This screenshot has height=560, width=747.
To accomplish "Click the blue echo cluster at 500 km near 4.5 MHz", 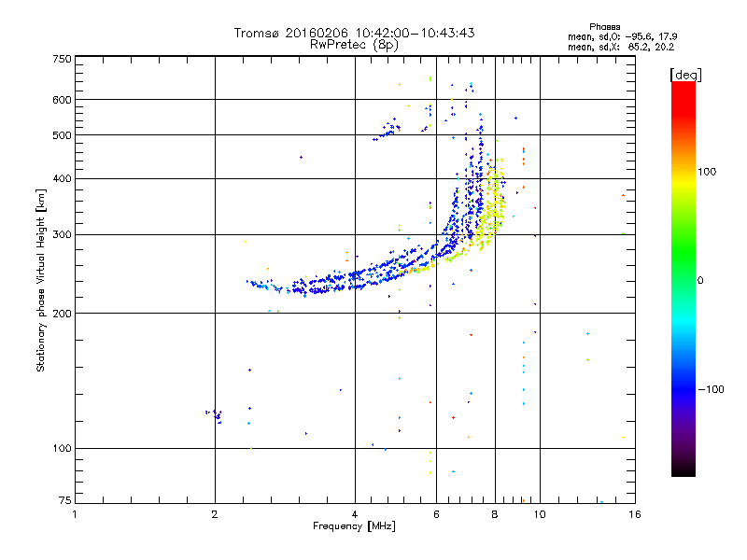I will pyautogui.click(x=387, y=129).
